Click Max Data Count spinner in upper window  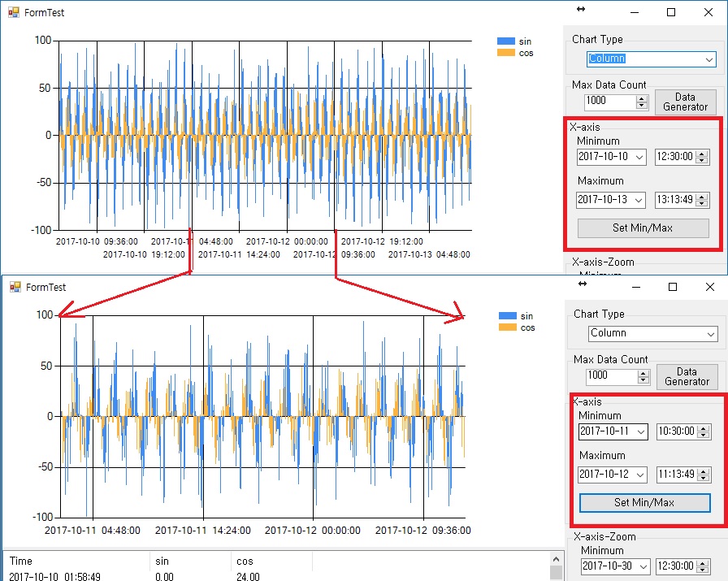[x=642, y=102]
